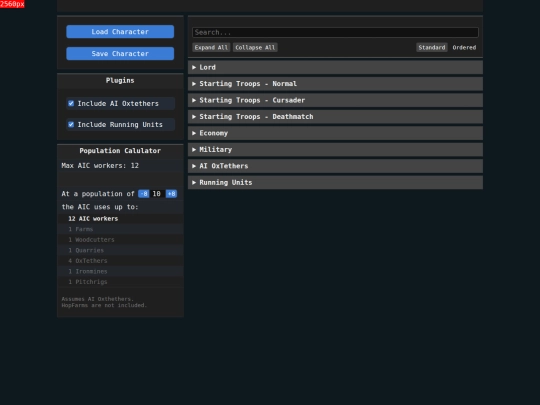Click Expand All button
Image resolution: width=540 pixels, height=405 pixels.
[211, 48]
